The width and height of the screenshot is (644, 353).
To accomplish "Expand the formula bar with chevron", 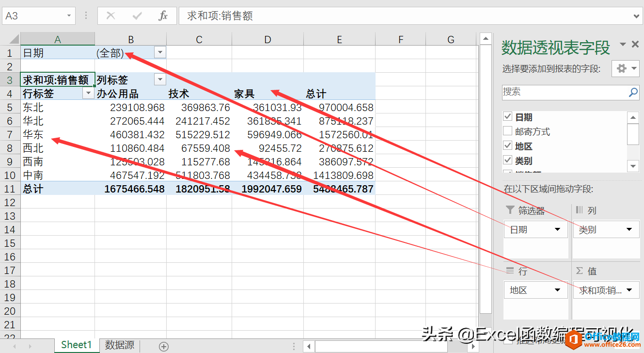I will [x=637, y=16].
